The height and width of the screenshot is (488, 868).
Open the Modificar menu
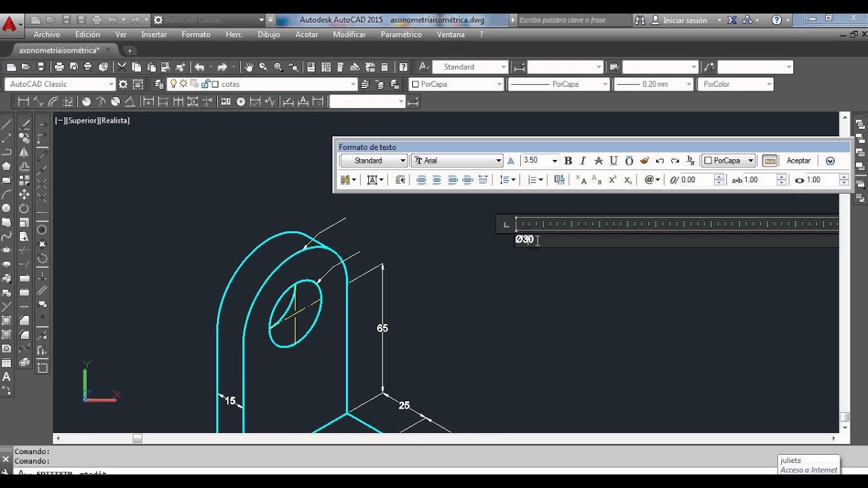pos(349,35)
